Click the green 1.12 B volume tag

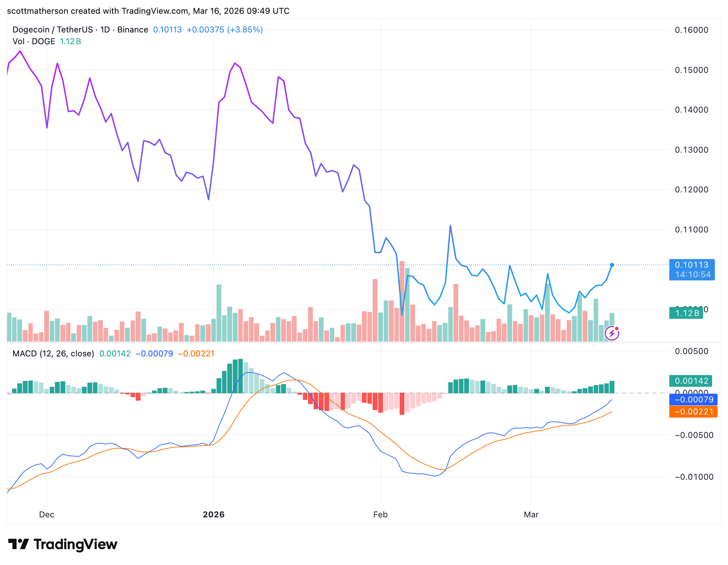686,313
